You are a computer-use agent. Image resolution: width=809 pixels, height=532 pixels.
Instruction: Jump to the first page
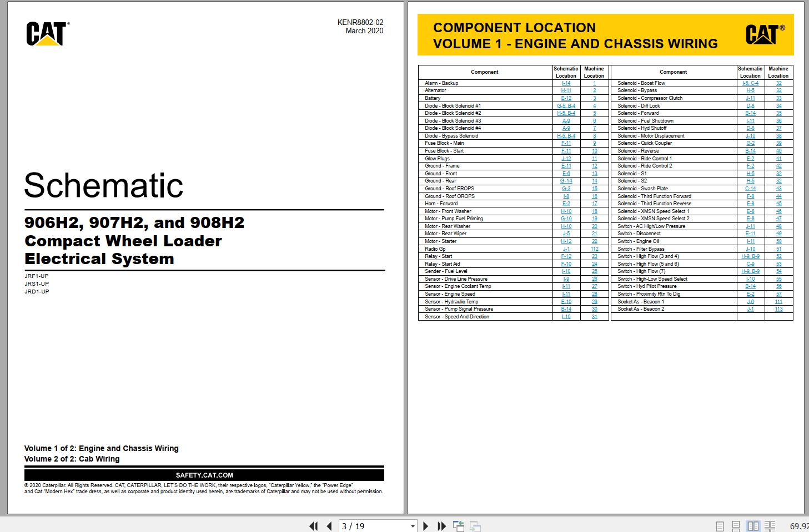[313, 526]
